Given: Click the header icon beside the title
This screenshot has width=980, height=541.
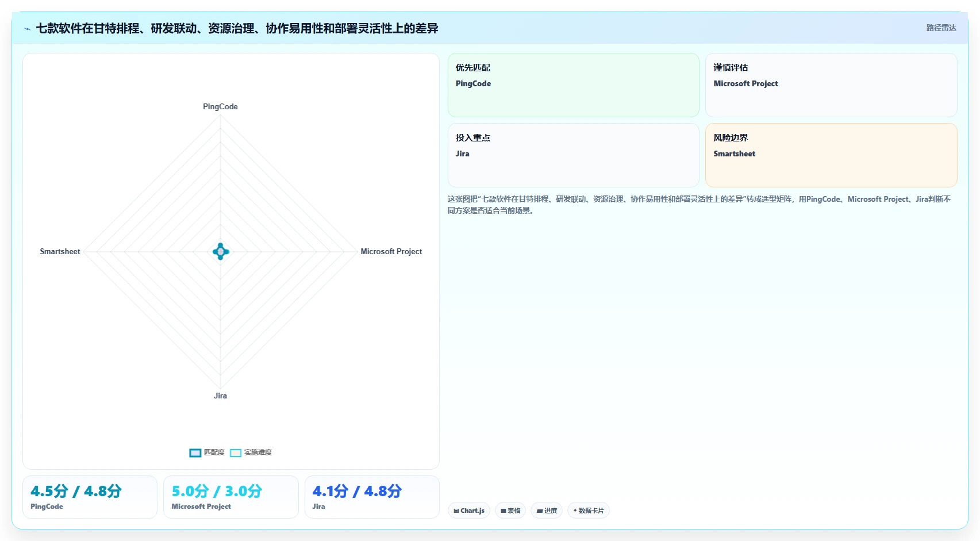Looking at the screenshot, I should [x=27, y=29].
